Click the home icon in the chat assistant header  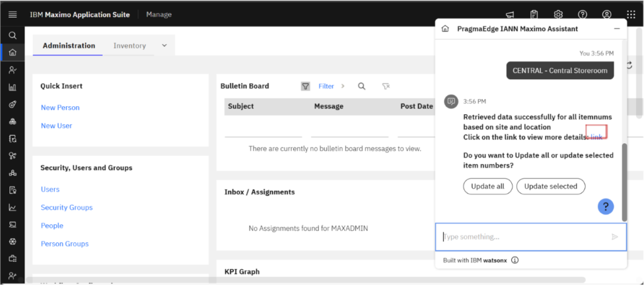445,29
